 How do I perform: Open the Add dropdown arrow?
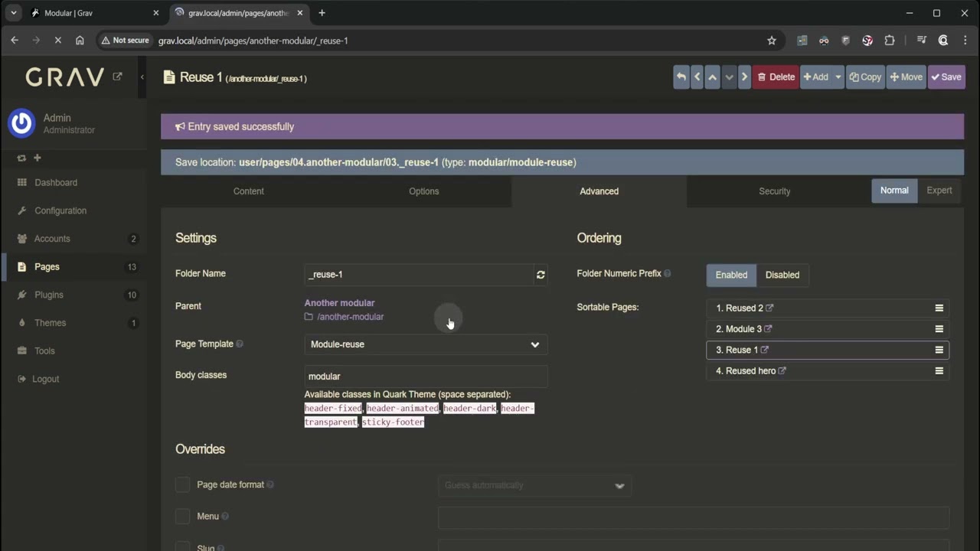point(838,77)
